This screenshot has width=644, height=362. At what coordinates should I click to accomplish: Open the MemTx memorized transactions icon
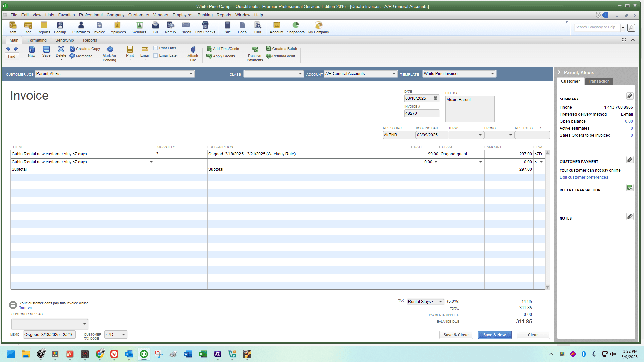[x=170, y=27]
